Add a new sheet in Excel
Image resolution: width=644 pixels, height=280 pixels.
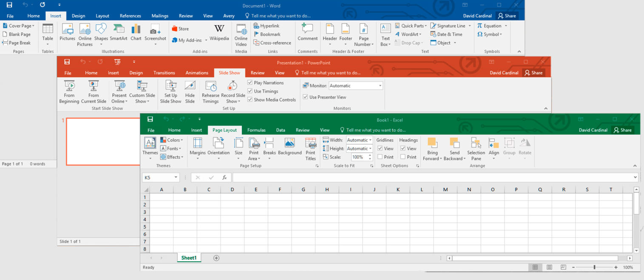[216, 258]
